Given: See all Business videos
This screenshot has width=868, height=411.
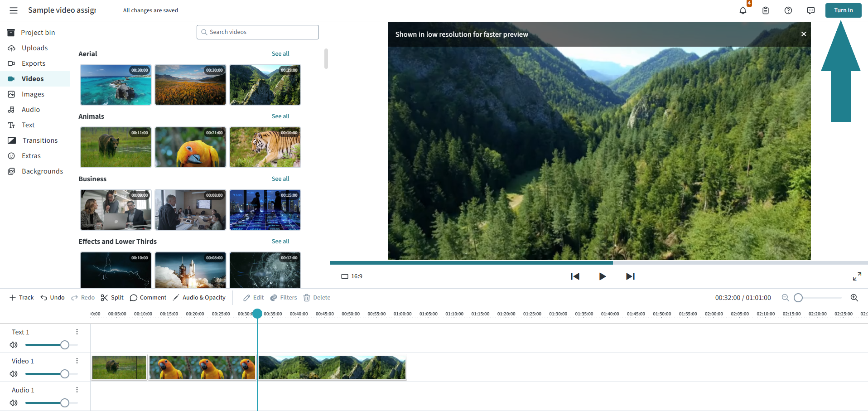Looking at the screenshot, I should tap(280, 179).
